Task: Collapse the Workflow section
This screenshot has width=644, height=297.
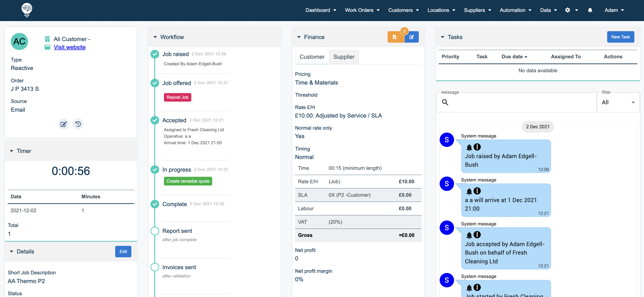Action: (155, 37)
